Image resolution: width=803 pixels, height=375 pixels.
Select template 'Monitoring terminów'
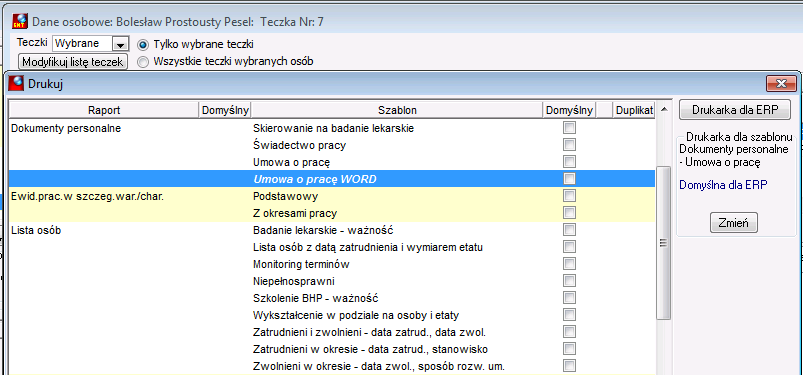tap(302, 264)
